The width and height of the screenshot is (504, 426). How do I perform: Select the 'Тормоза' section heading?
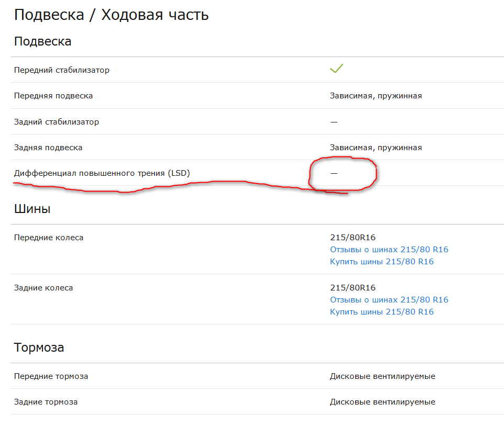click(x=39, y=347)
